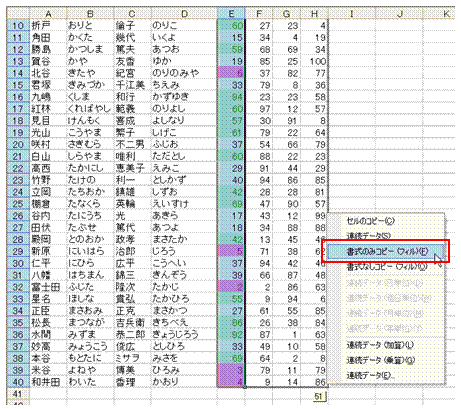Screen dimensions: 461x409
Task: Select column I header
Action: (x=352, y=14)
